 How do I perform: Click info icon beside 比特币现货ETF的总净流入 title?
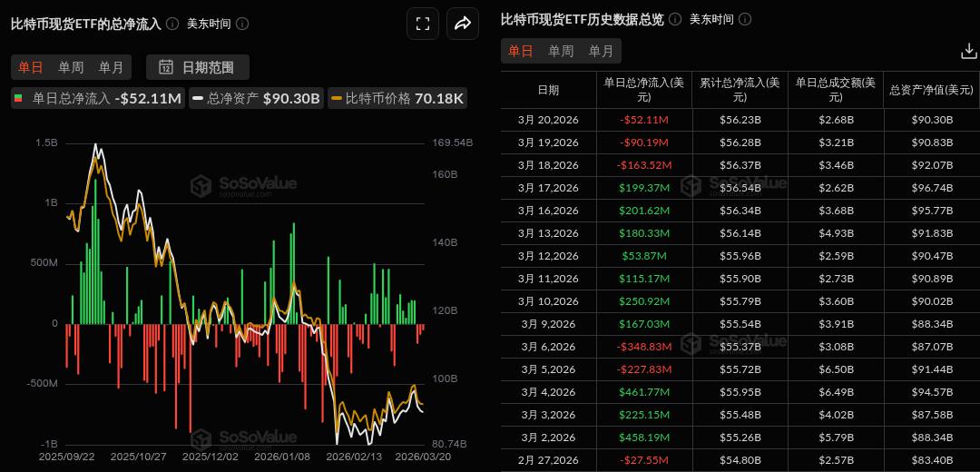171,25
